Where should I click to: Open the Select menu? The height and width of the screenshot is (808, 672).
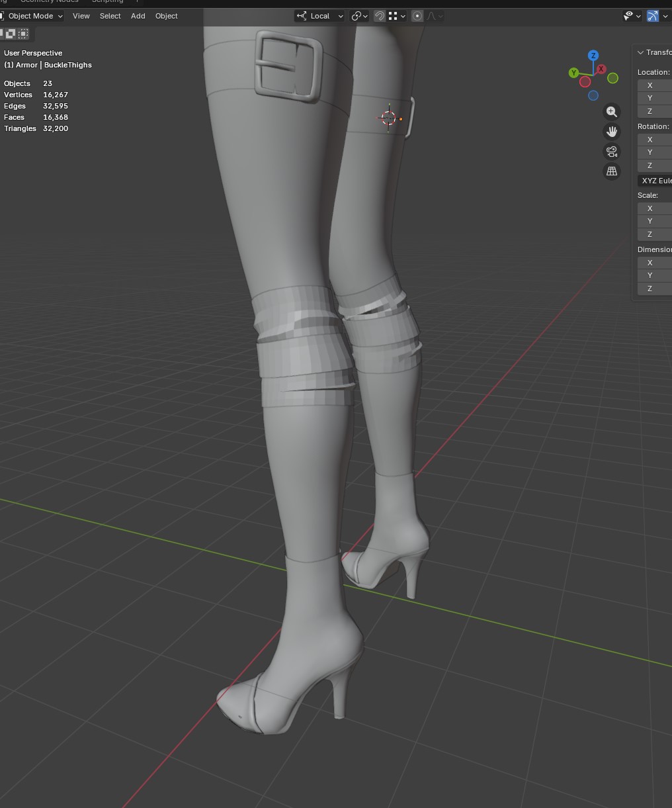110,16
